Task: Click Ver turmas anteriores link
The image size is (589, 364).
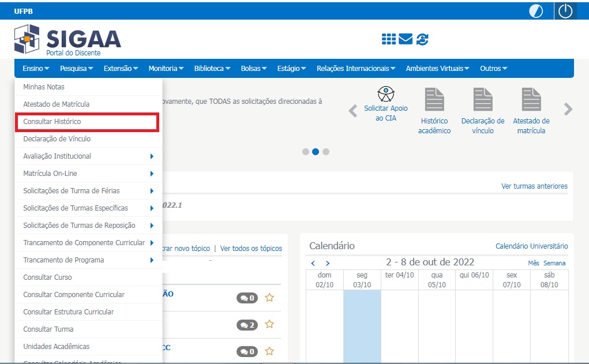Action: 534,186
